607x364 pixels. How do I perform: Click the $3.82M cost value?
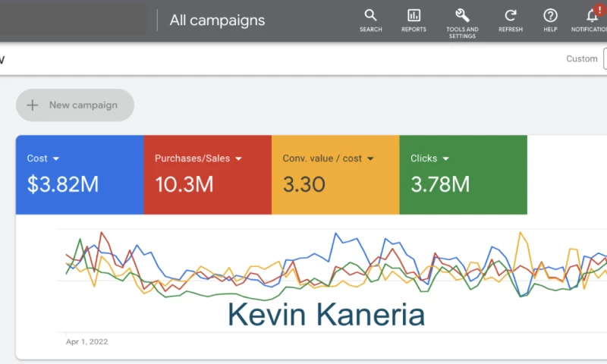(63, 184)
